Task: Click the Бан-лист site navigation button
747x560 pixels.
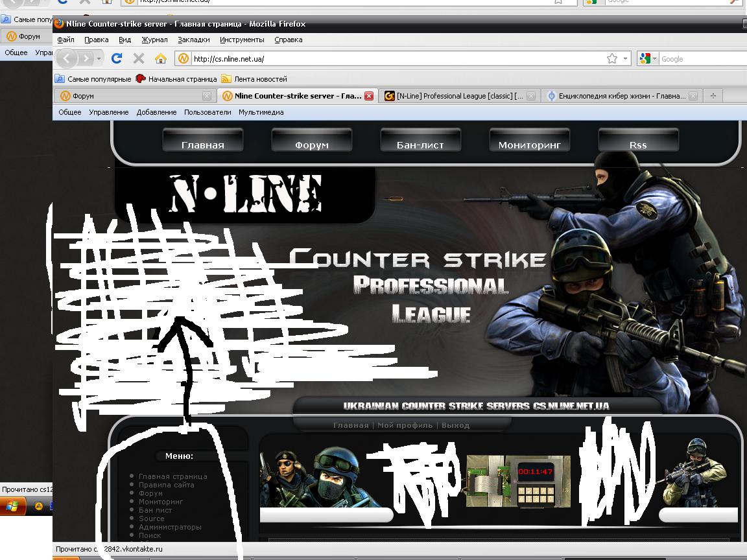Action: pos(420,141)
